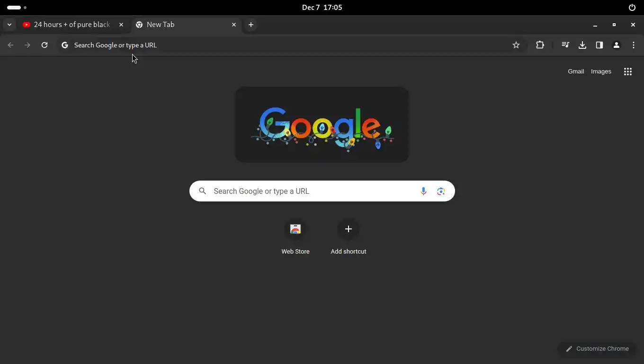The height and width of the screenshot is (364, 644).
Task: Focus the center Google search box
Action: click(x=322, y=191)
